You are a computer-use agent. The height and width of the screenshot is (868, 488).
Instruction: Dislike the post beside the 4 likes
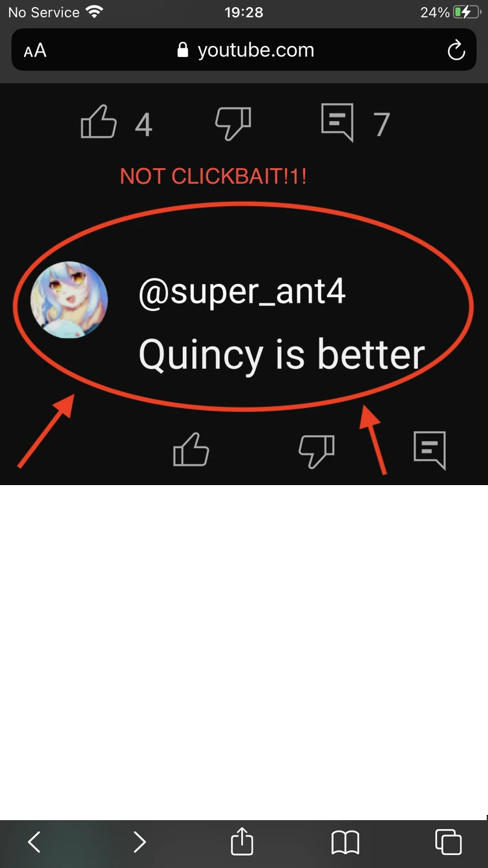click(233, 124)
